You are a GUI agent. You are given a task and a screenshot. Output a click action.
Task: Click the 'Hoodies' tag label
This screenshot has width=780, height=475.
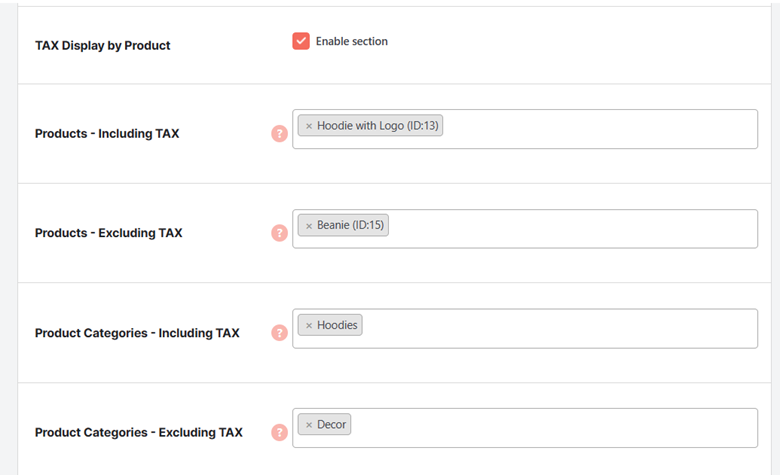point(337,325)
